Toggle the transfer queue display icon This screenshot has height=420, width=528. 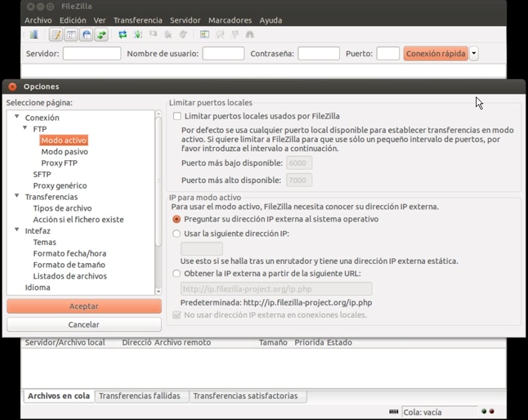[101, 34]
